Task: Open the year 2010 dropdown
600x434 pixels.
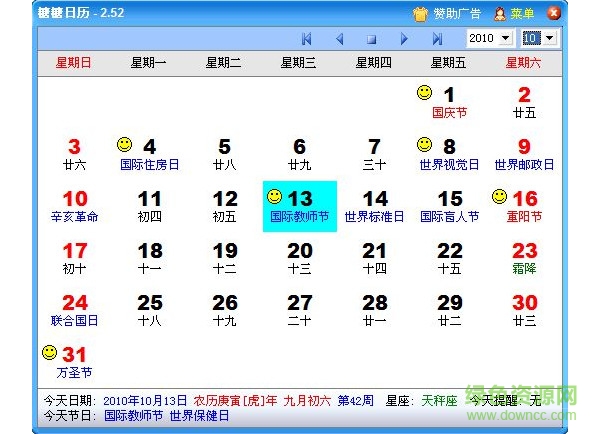Action: click(506, 38)
